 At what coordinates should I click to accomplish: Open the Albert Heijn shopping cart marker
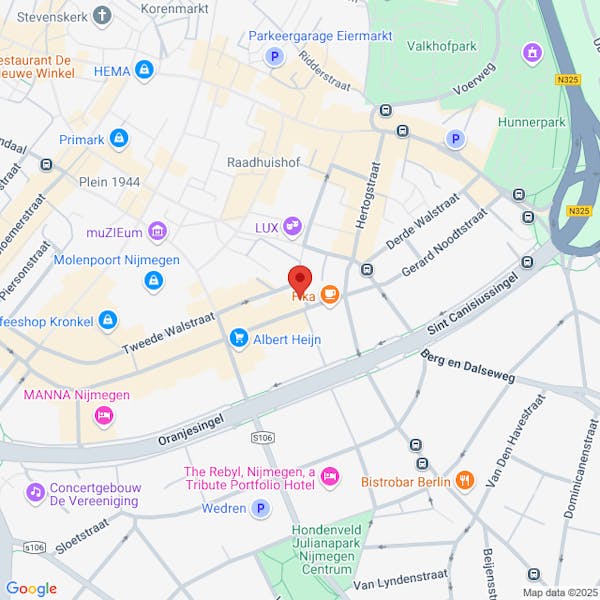(x=239, y=338)
